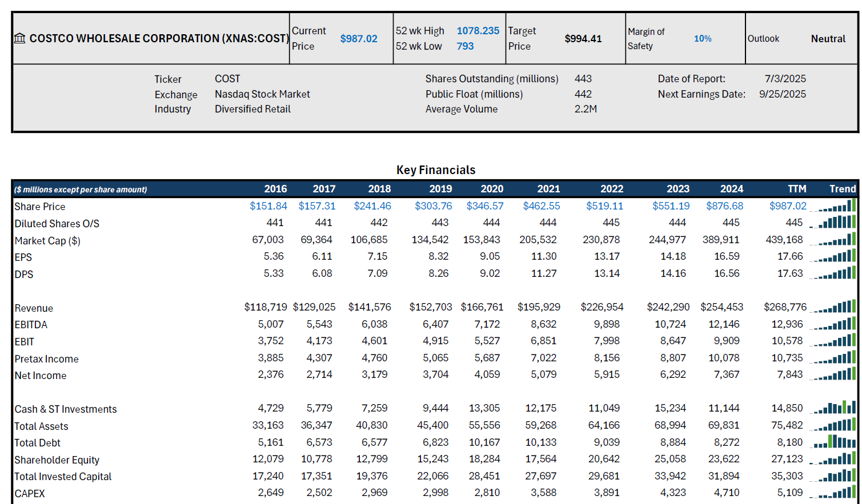Image resolution: width=862 pixels, height=504 pixels.
Task: Click the TTM Shareholder Equity value 27,123
Action: 787,459
